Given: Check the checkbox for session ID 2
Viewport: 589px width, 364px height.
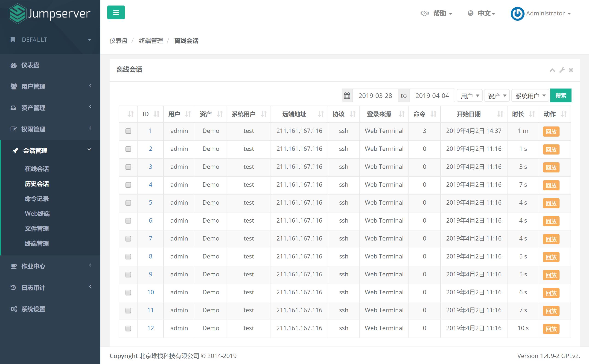Looking at the screenshot, I should [128, 149].
